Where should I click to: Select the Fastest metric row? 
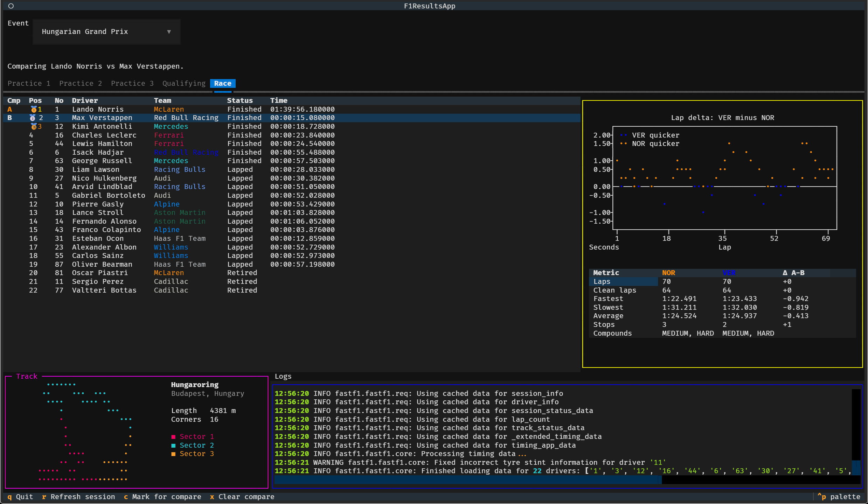point(722,299)
